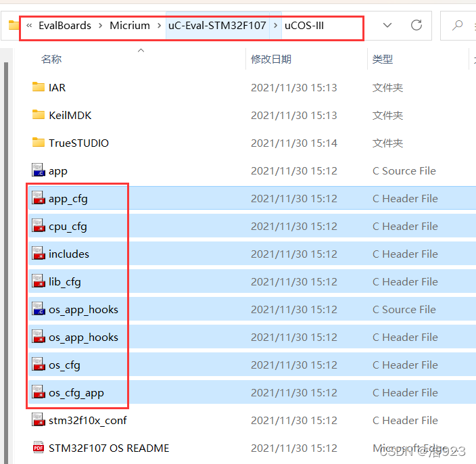This screenshot has width=476, height=464.
Task: Navigate to Micrium in breadcrumb
Action: pos(130,26)
